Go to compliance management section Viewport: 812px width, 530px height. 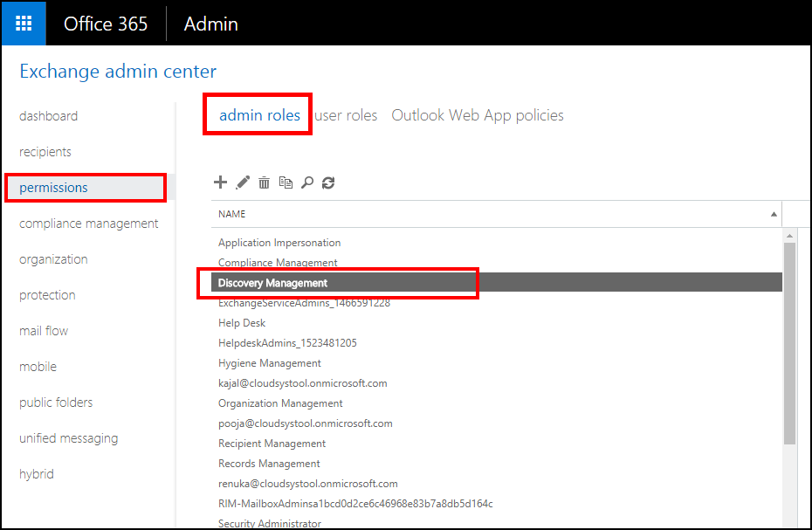click(89, 224)
